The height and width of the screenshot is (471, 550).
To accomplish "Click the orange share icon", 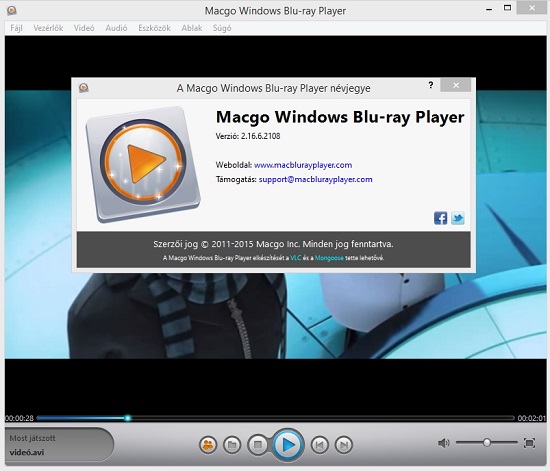I will click(208, 445).
